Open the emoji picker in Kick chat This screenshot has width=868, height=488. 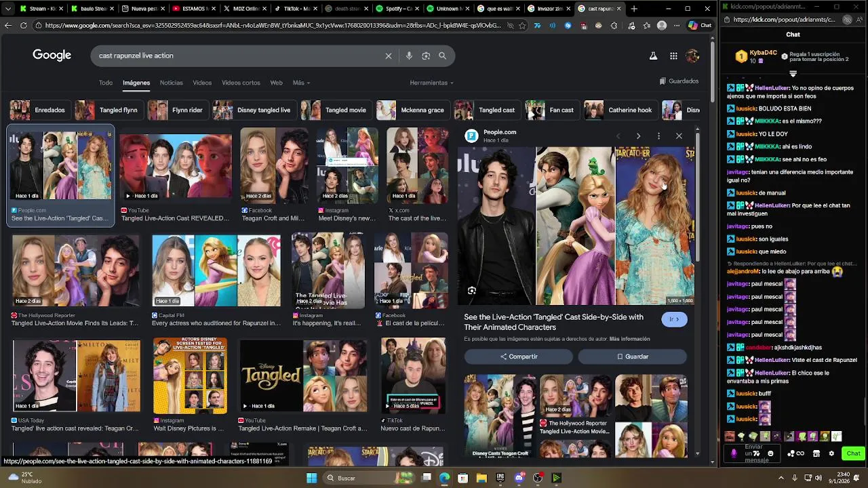click(770, 453)
